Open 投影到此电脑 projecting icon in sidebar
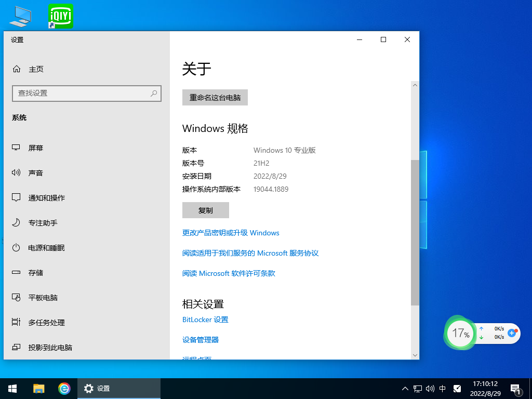Image resolution: width=532 pixels, height=399 pixels. point(16,348)
